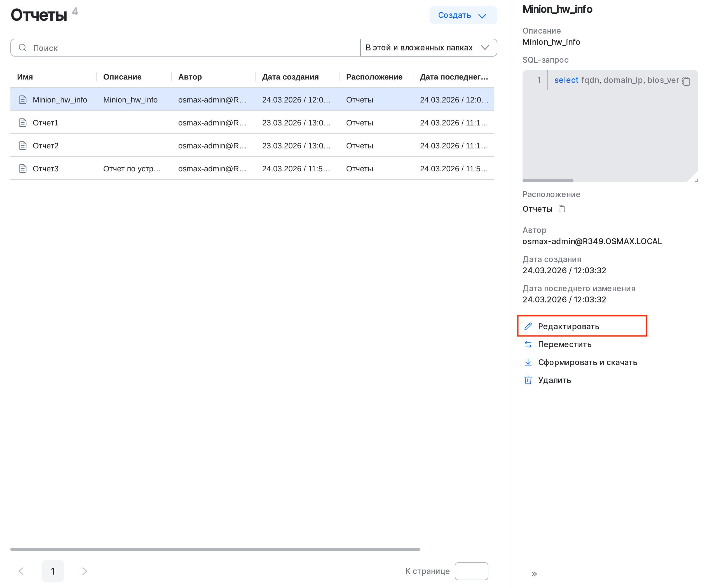The image size is (705, 588).
Task: Select page 1 pagination button
Action: 53,571
